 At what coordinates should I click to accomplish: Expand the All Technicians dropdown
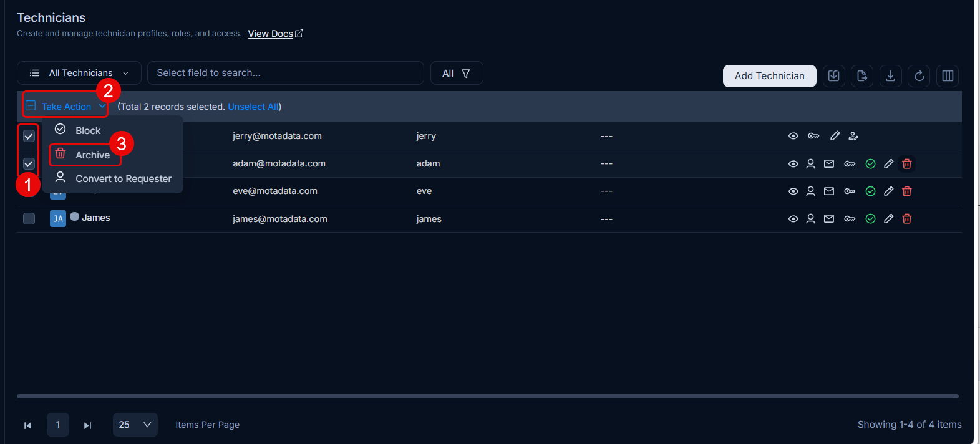click(x=79, y=73)
